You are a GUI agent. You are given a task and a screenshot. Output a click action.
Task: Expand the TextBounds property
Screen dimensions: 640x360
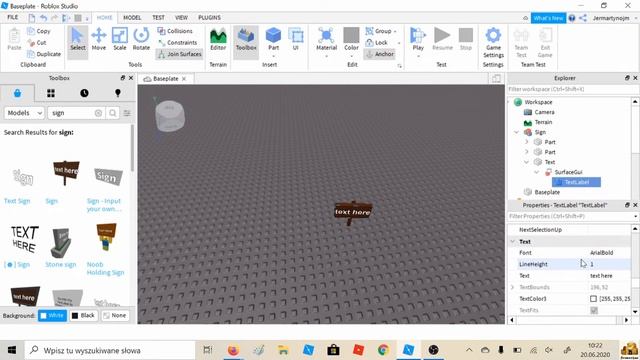(x=513, y=287)
